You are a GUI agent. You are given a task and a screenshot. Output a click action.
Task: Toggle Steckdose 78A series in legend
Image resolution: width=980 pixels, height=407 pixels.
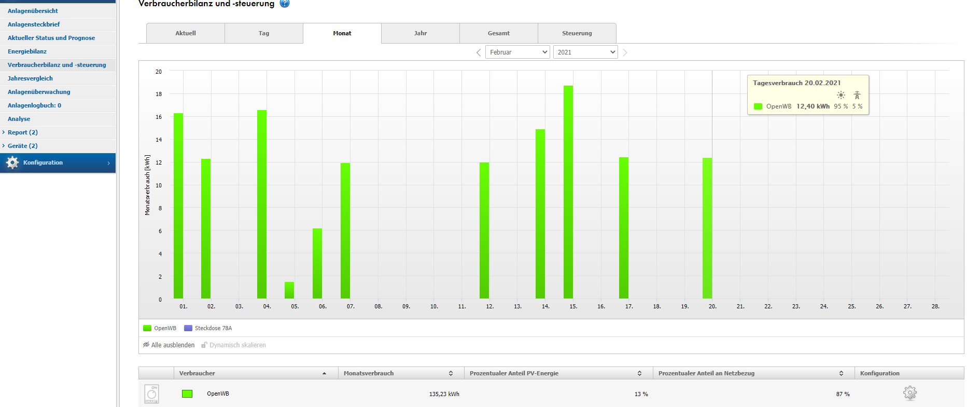208,328
